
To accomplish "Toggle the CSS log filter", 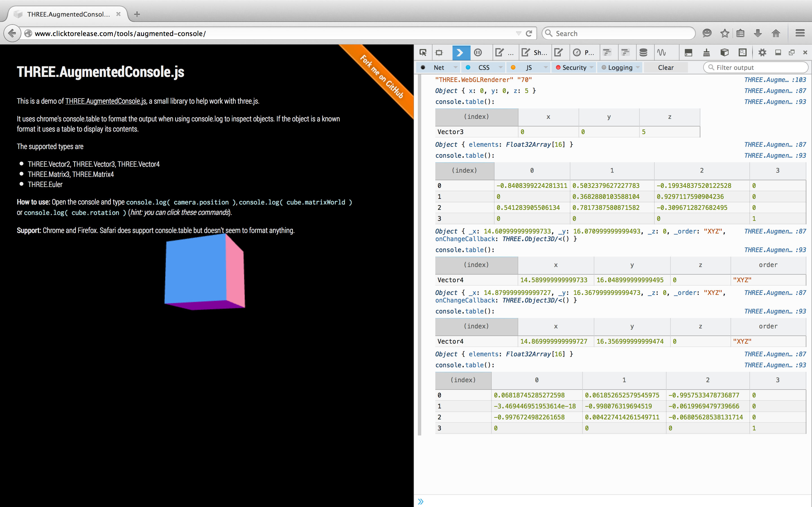I will pos(484,67).
